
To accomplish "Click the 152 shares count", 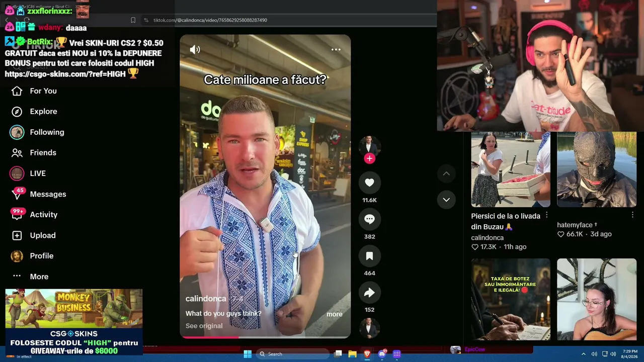I will 369,310.
